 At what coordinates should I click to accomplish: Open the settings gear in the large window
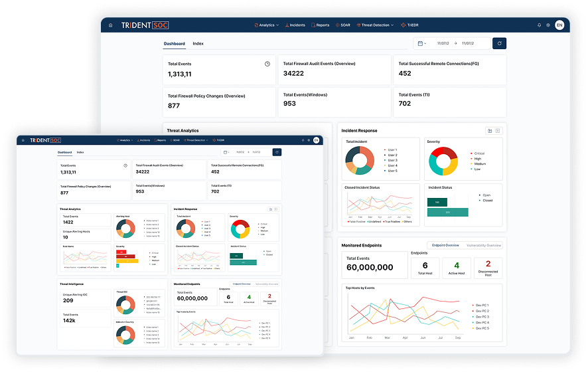click(548, 25)
